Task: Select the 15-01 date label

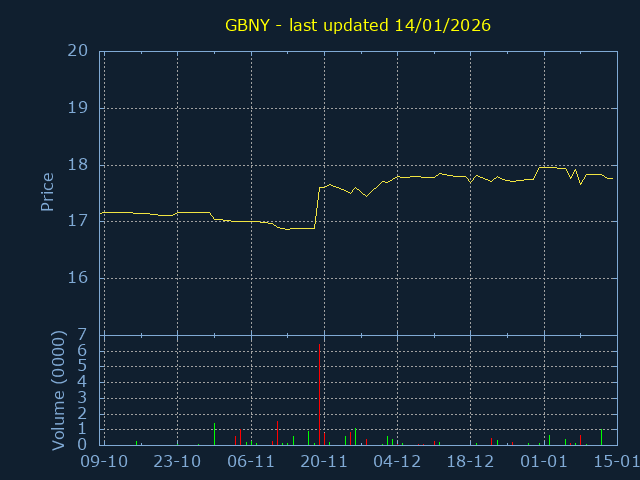Action: pos(616,462)
